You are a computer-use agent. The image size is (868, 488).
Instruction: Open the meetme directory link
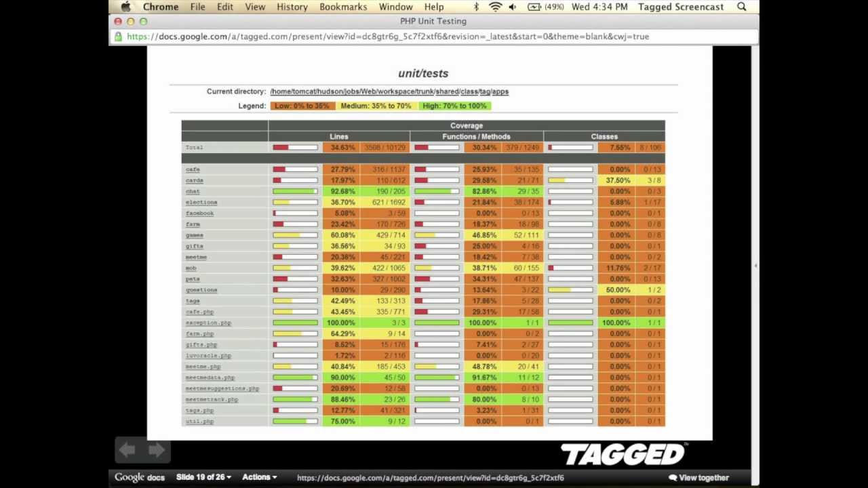point(196,257)
